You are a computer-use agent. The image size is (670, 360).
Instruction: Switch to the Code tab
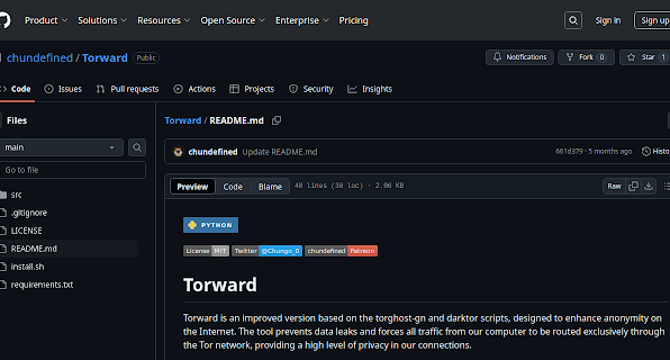click(16, 89)
